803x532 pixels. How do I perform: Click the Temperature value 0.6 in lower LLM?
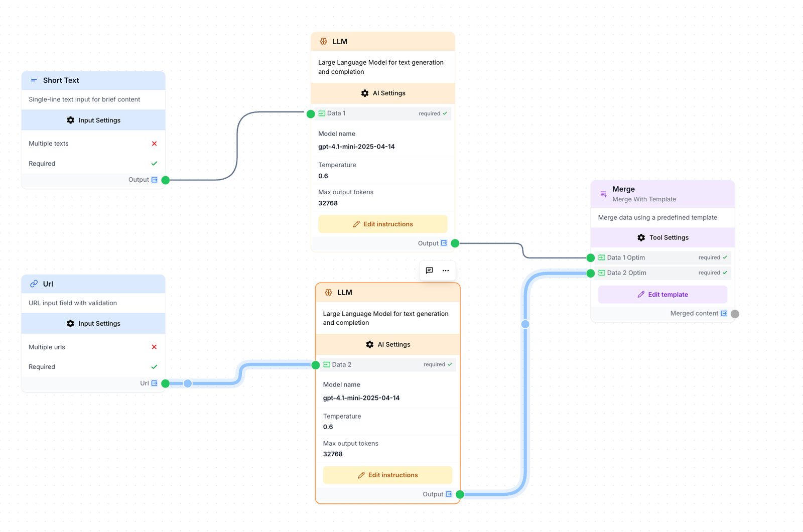pyautogui.click(x=328, y=427)
